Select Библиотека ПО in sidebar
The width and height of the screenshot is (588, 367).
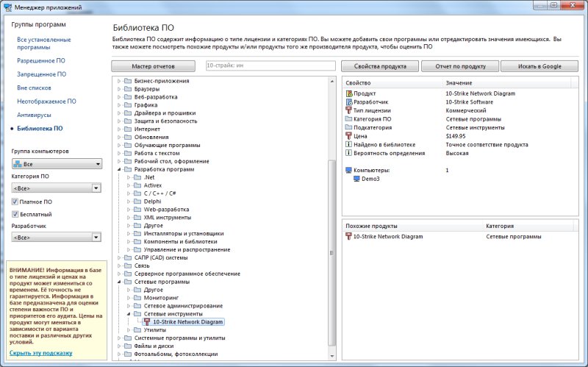click(40, 128)
